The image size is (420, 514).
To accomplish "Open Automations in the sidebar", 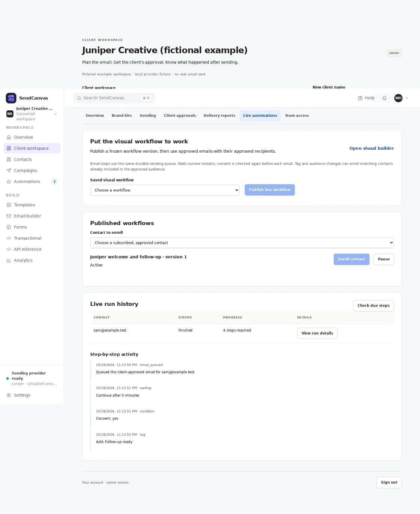I will coord(32,182).
